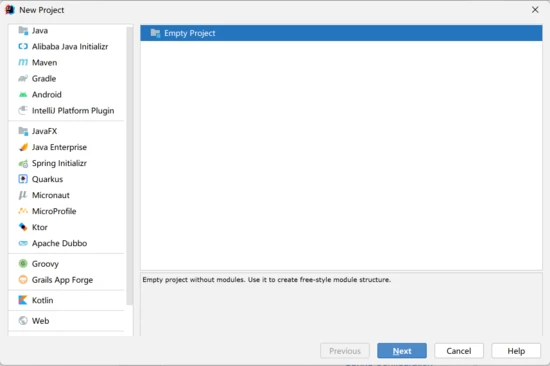Click the disabled Previous button

pos(345,351)
